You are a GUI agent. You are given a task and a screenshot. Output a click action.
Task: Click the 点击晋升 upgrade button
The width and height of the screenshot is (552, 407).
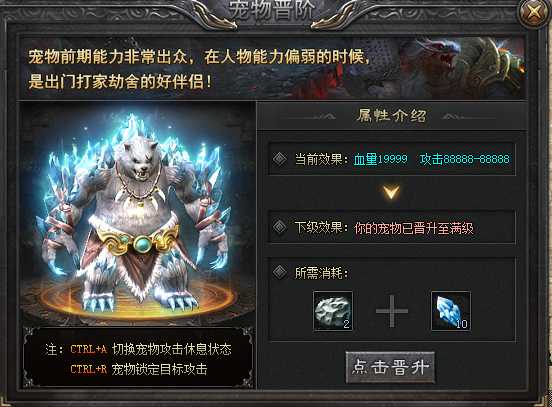390,367
